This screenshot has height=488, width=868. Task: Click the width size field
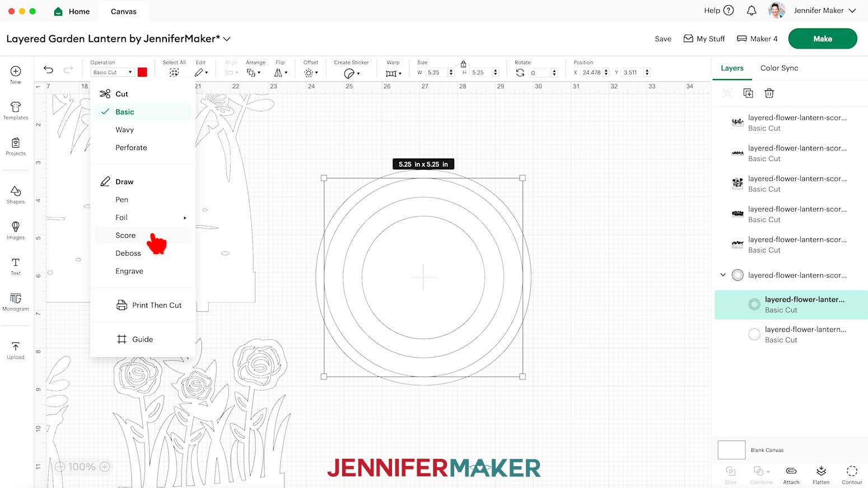(x=436, y=72)
